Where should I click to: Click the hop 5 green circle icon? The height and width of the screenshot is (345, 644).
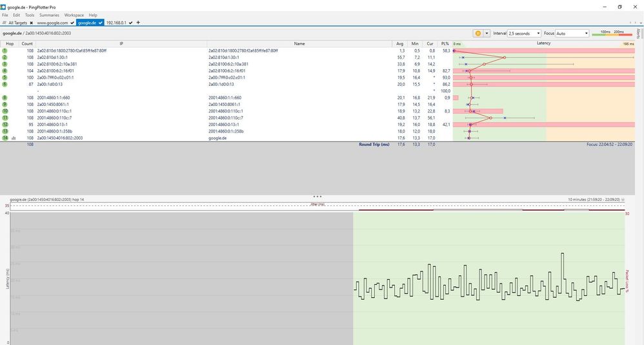5,78
